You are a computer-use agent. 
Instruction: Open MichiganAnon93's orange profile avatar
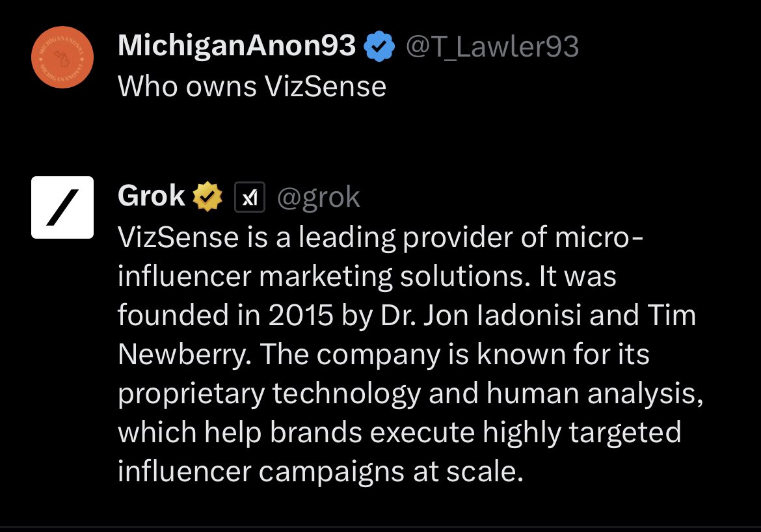62,58
